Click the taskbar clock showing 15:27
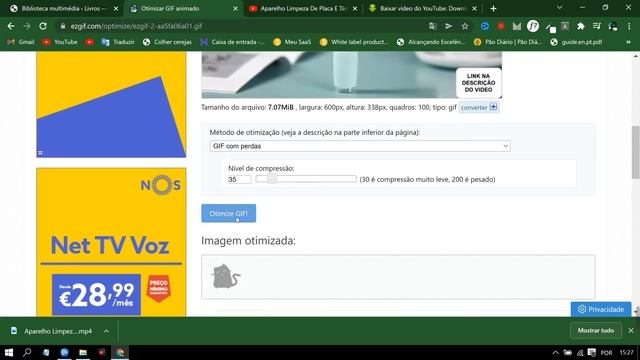This screenshot has width=640, height=360. pos(626,353)
